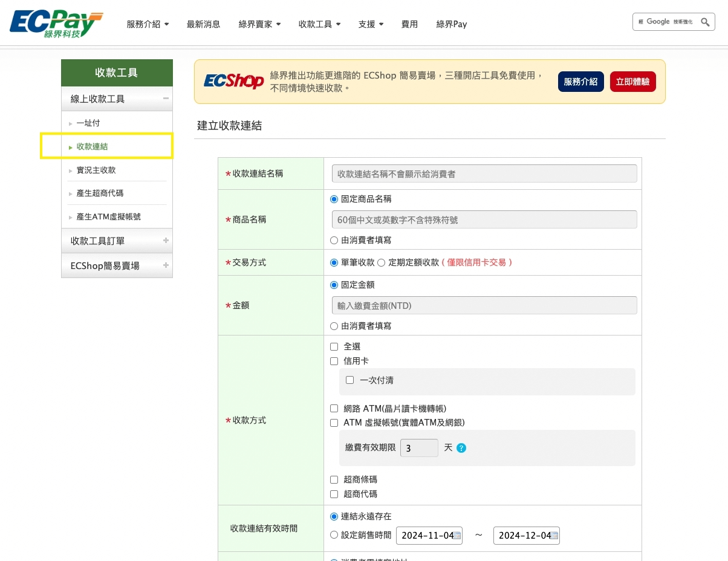
Task: Open calendar icon for 2024-12-04 date
Action: (554, 535)
